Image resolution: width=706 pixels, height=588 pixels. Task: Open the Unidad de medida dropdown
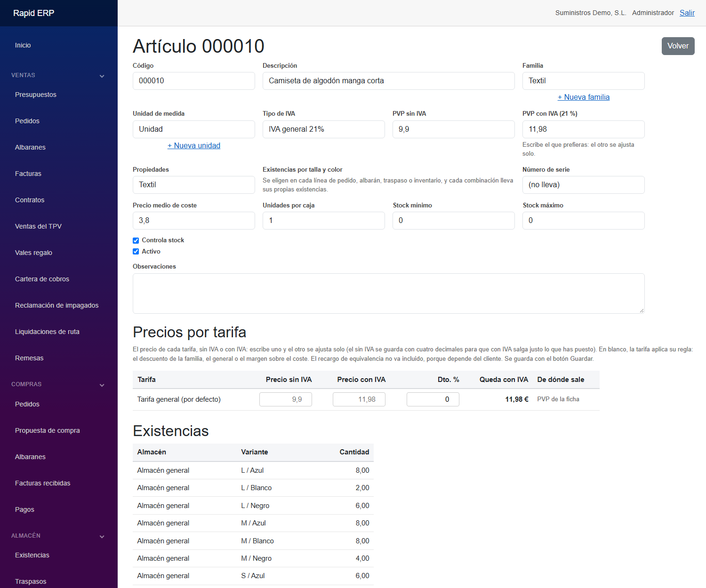tap(193, 129)
